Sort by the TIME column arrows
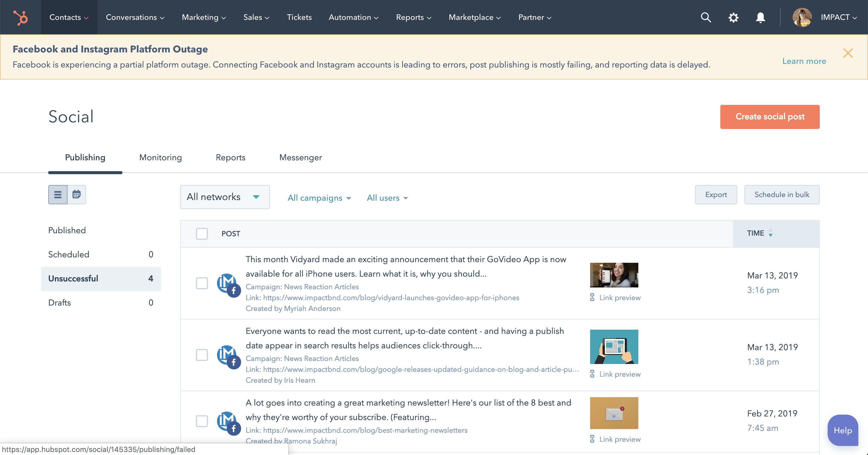This screenshot has height=455, width=868. [x=771, y=233]
